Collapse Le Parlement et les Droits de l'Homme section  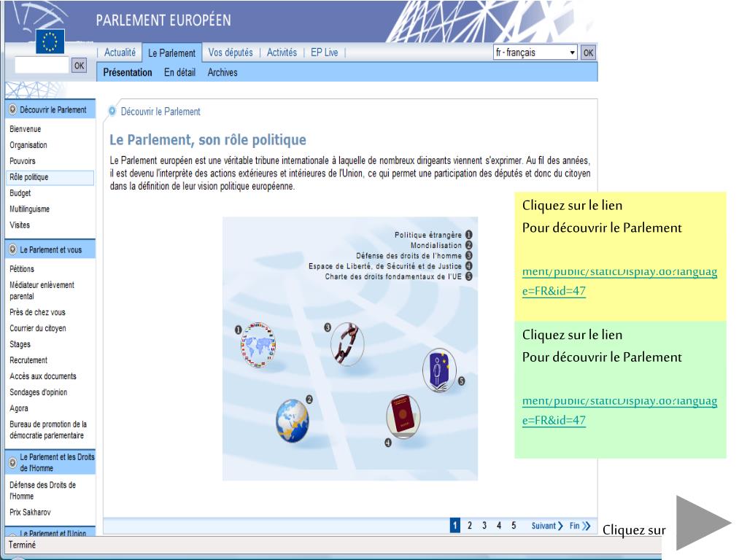[x=13, y=462]
